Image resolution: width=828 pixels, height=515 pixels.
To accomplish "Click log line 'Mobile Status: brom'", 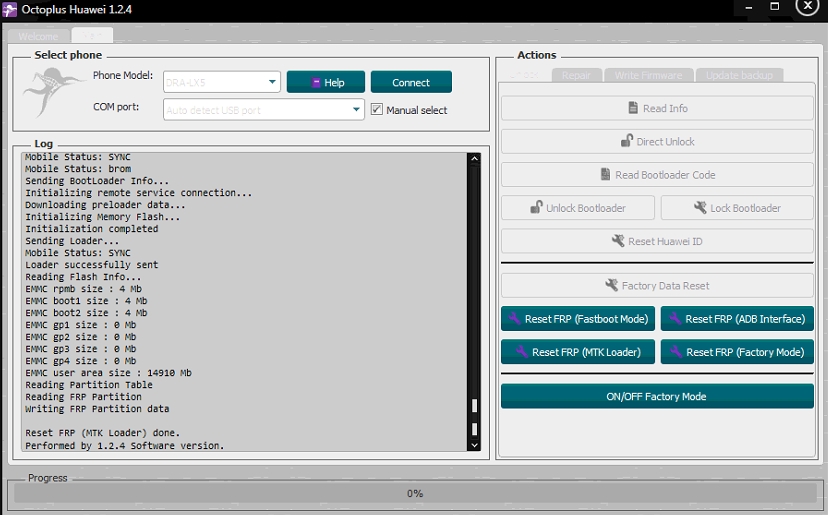I will click(x=78, y=168).
